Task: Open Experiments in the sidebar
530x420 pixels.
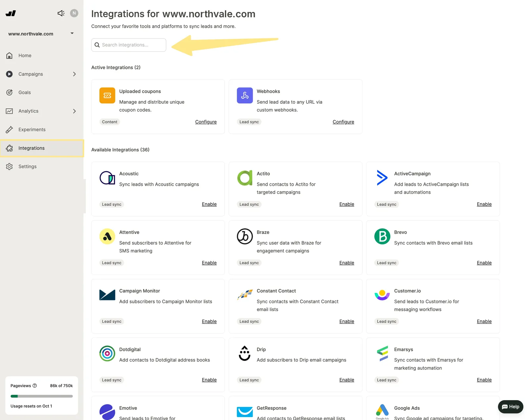Action: (42, 130)
